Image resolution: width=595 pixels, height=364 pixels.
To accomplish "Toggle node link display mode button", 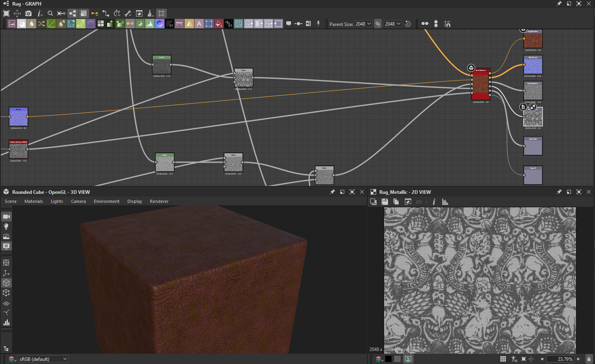I will coord(72,13).
